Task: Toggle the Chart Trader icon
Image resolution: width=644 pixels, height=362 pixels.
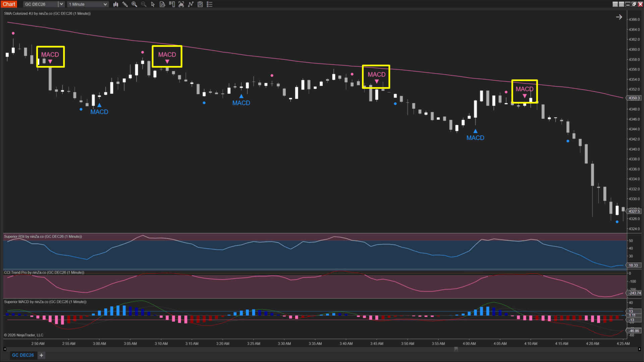Action: [172, 4]
